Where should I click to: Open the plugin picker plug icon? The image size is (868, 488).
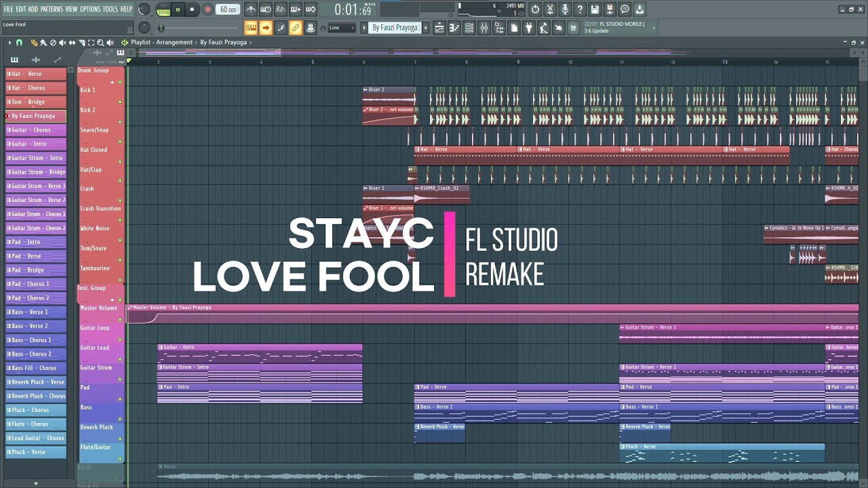(528, 28)
